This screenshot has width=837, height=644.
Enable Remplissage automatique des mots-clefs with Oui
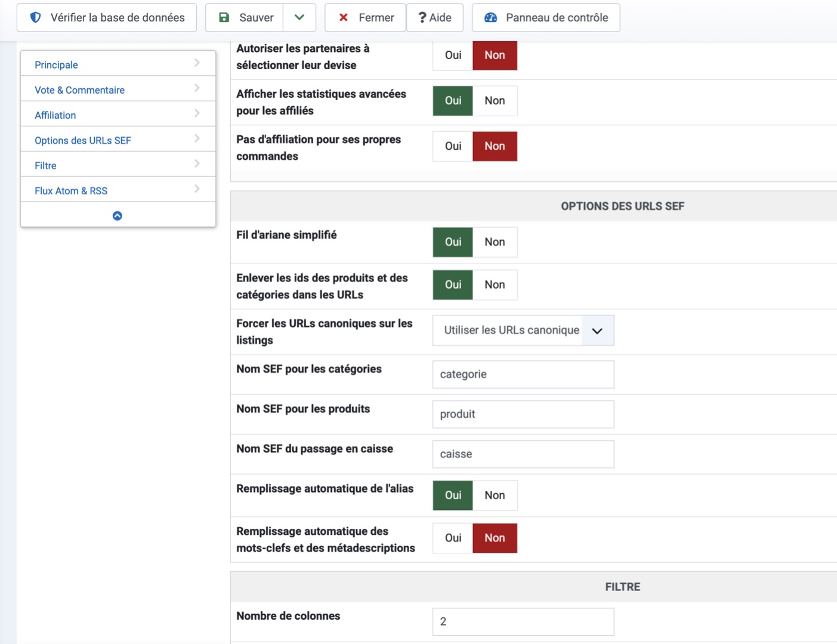[453, 538]
